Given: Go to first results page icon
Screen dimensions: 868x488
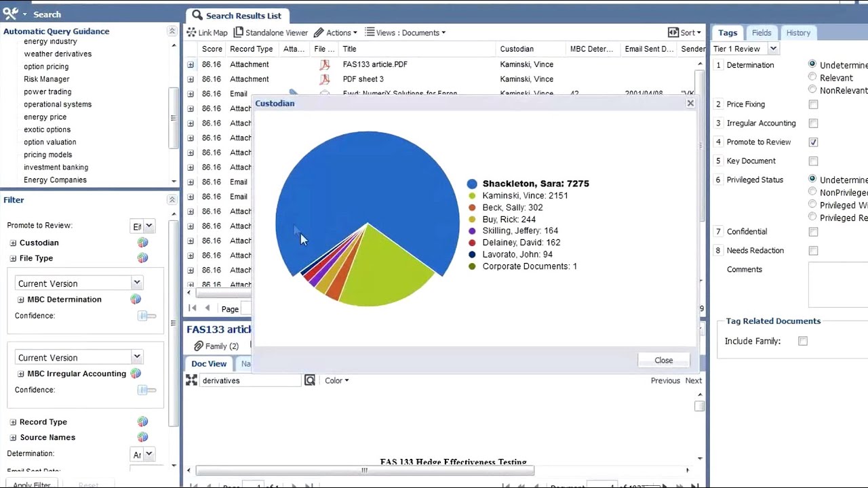Looking at the screenshot, I should (x=192, y=308).
